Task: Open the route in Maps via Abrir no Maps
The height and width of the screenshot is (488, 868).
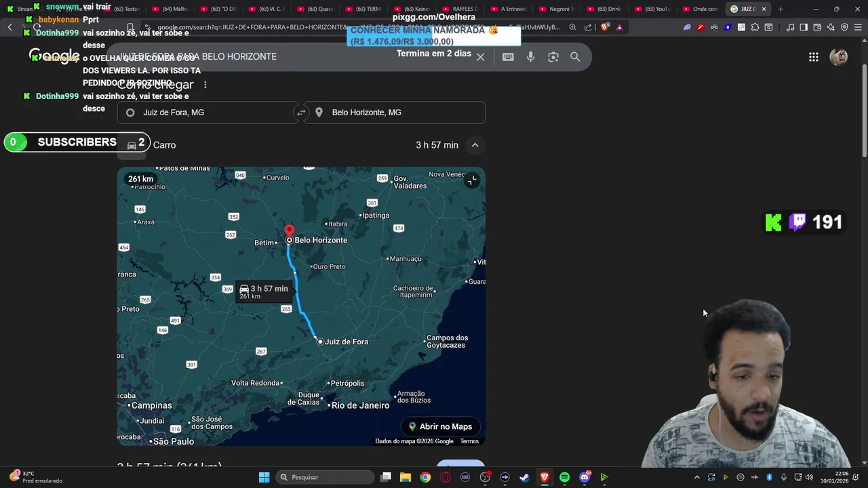Action: pos(441,426)
